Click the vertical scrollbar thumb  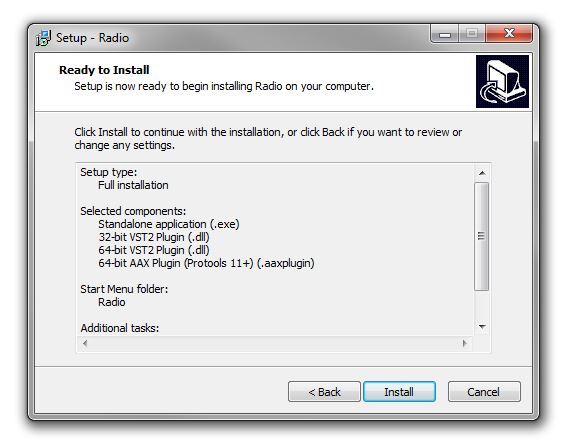481,236
